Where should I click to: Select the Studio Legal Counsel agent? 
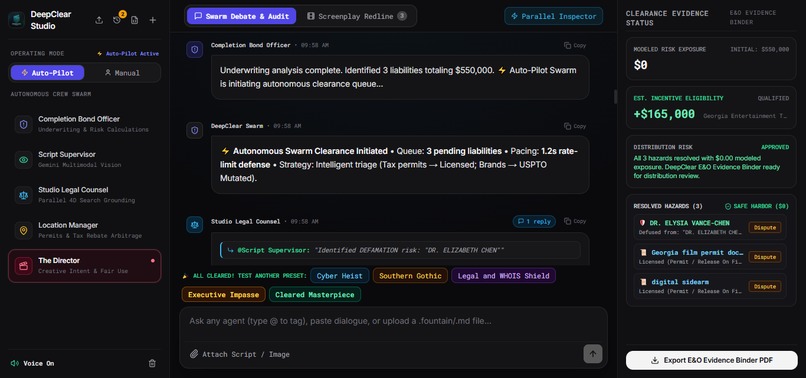[x=85, y=195]
